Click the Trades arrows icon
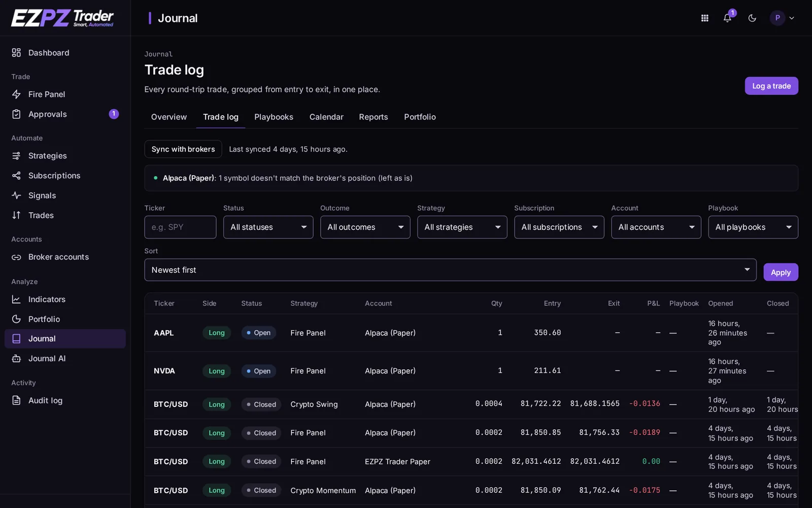The width and height of the screenshot is (812, 508). pos(16,215)
